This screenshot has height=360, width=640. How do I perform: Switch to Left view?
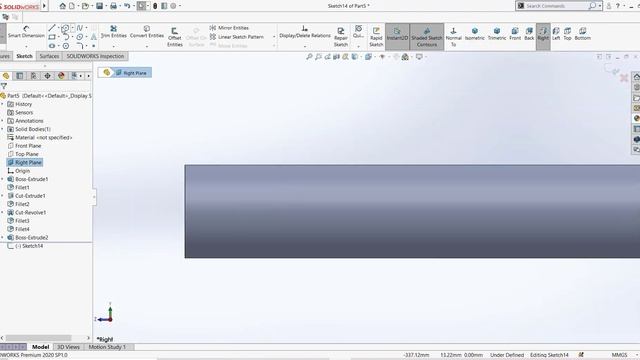click(556, 34)
